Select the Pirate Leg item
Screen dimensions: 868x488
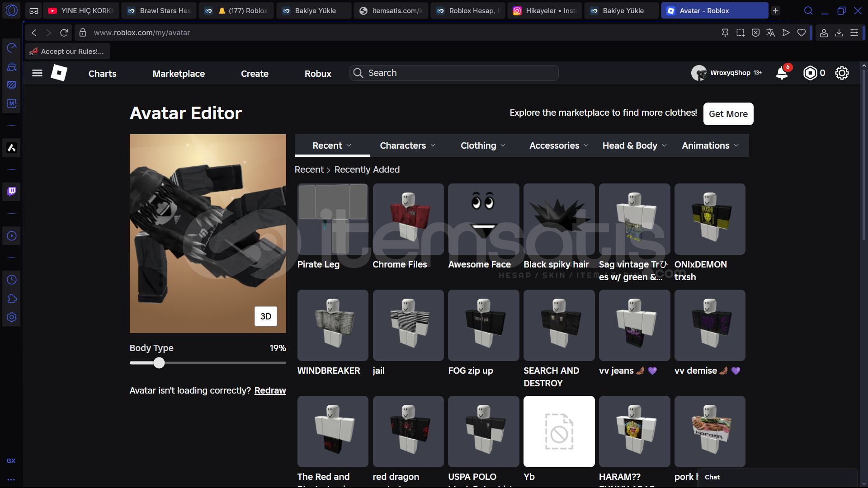tap(333, 219)
